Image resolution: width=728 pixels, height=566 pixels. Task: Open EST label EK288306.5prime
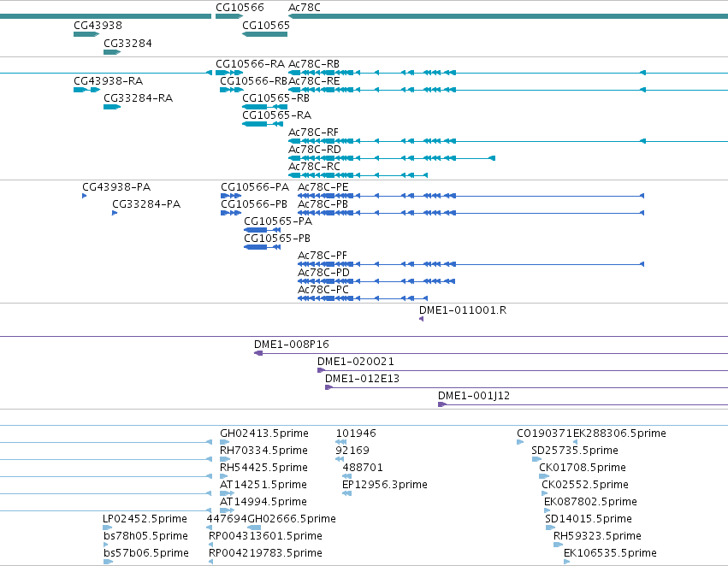[x=620, y=433]
